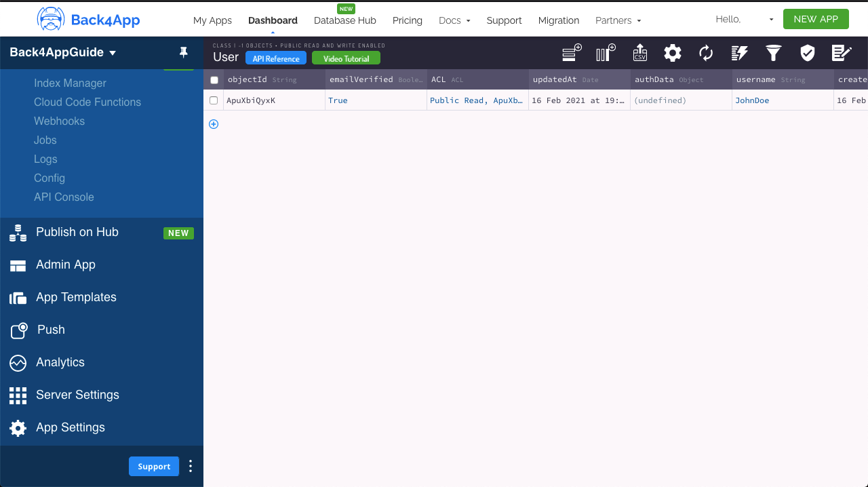Select the ApuXbiQyxK row checkbox
The width and height of the screenshot is (868, 487).
[x=214, y=100]
